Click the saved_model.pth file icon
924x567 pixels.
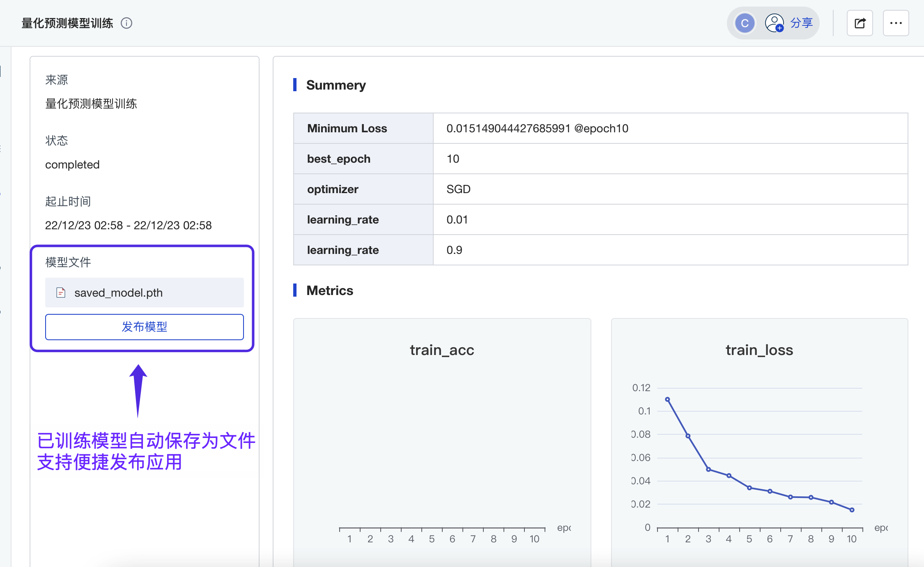point(61,293)
